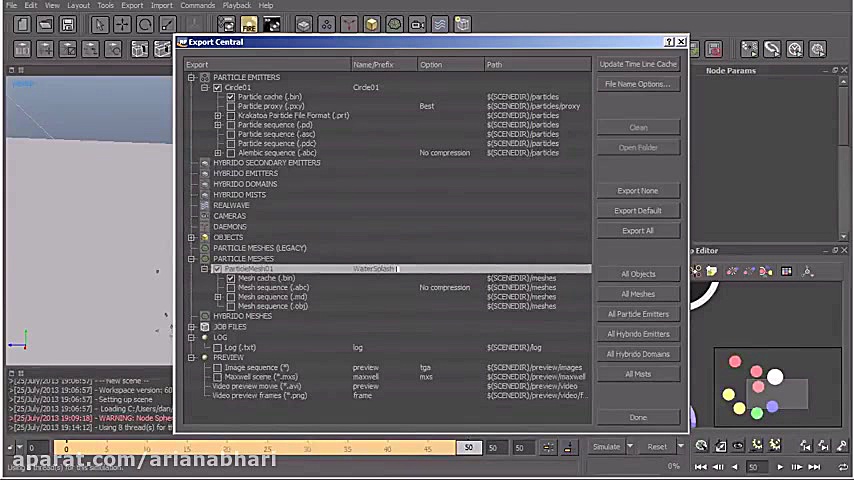Viewport: 854px width, 480px height.
Task: Click the Path column header
Action: (537, 64)
